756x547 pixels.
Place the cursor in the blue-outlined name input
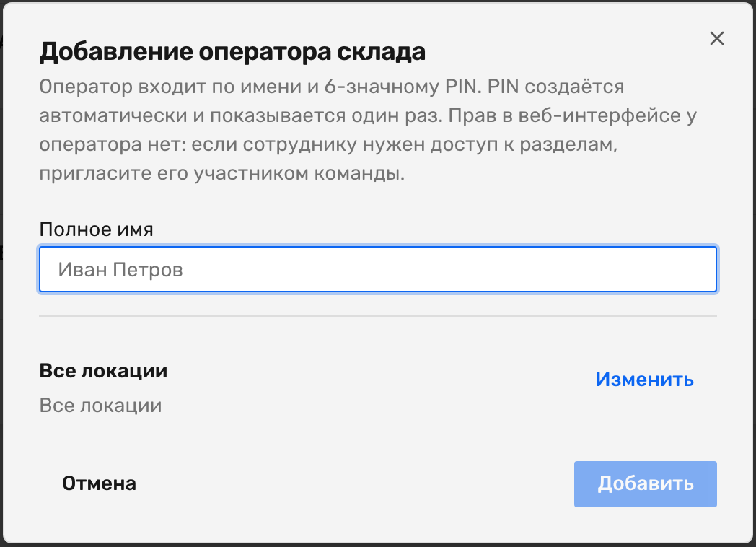[x=378, y=269]
